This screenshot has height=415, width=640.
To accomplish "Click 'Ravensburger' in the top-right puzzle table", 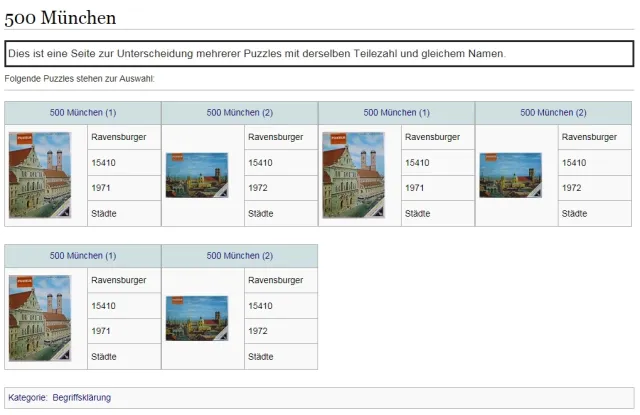I will pyautogui.click(x=589, y=137).
